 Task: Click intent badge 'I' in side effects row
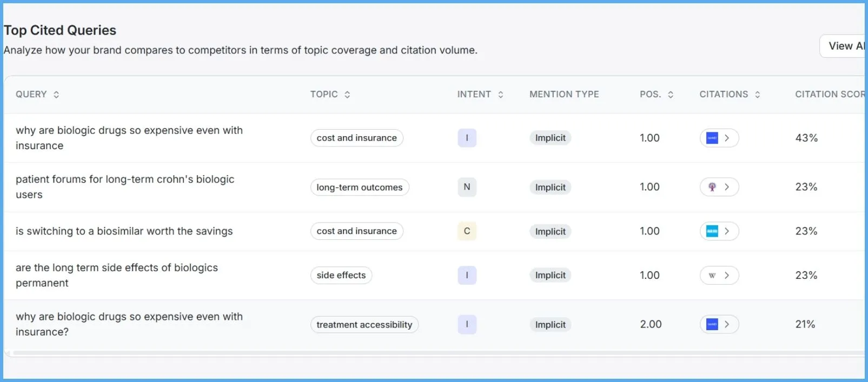(467, 276)
